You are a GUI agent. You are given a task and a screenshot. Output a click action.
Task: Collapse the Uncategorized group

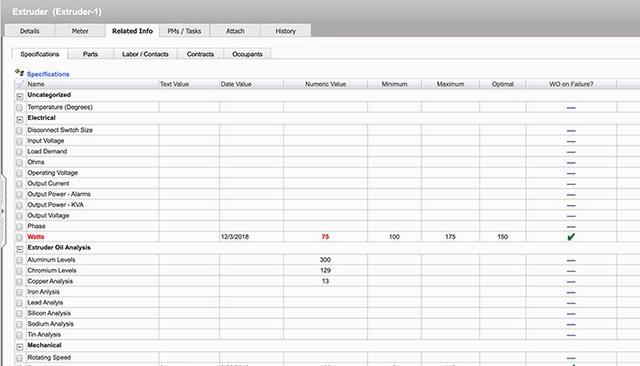(x=20, y=97)
